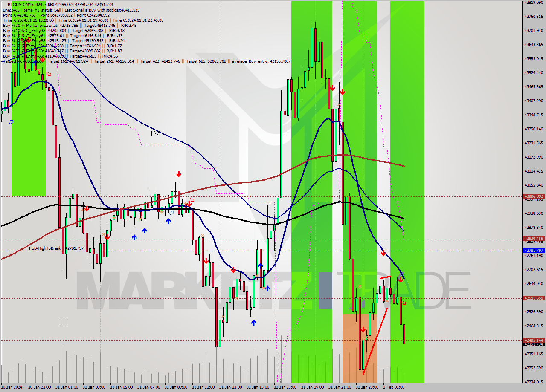Click the '30 Jan 2024' date label
546x392 pixels.
tap(12, 387)
